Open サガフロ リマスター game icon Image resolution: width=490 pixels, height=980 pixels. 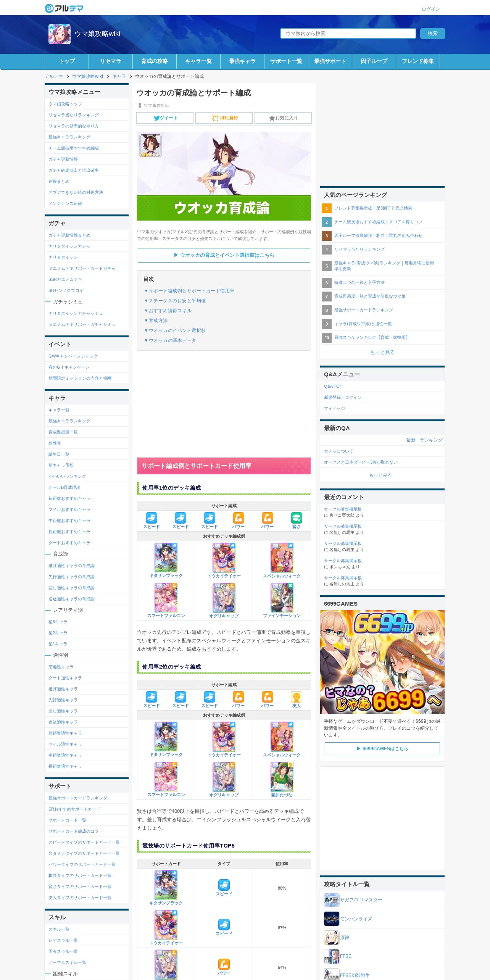[x=331, y=900]
